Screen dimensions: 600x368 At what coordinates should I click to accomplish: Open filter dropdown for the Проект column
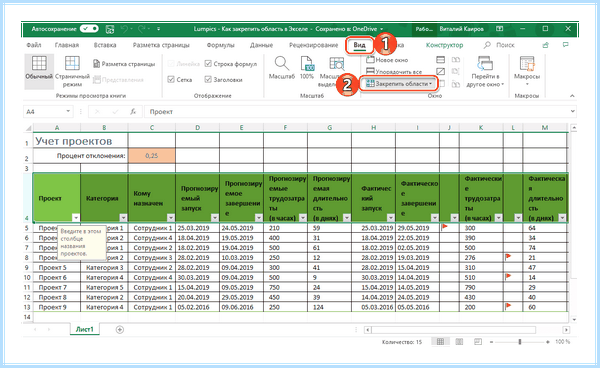(x=76, y=218)
